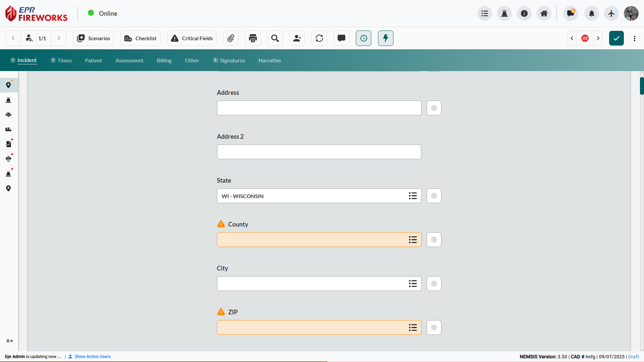Image resolution: width=644 pixels, height=362 pixels.
Task: Click the print icon in toolbar
Action: (253, 38)
